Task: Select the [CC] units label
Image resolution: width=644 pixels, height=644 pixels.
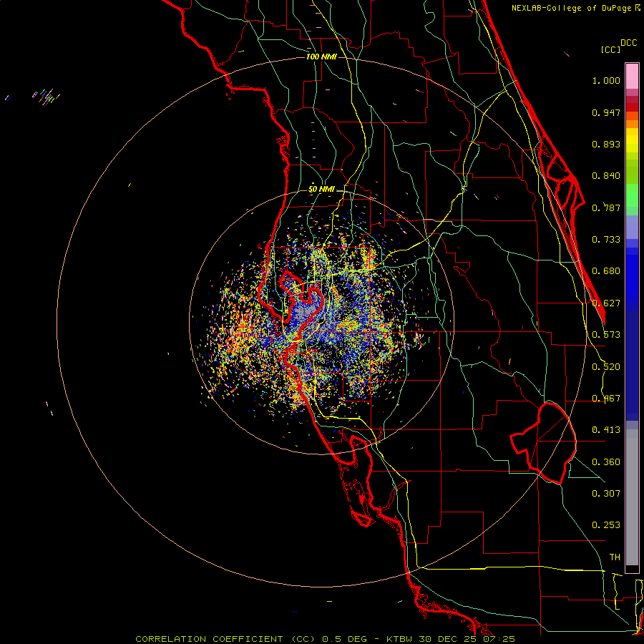Action: click(610, 49)
